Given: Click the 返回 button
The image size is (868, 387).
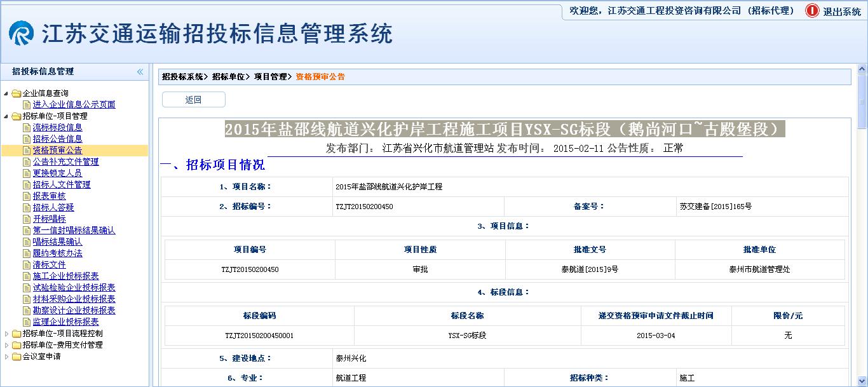Looking at the screenshot, I should pyautogui.click(x=193, y=100).
